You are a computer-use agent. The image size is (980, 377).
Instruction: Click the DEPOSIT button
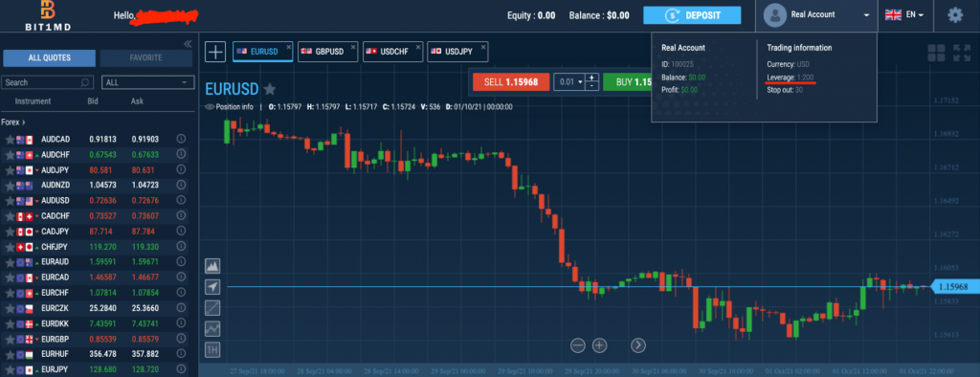click(x=692, y=15)
